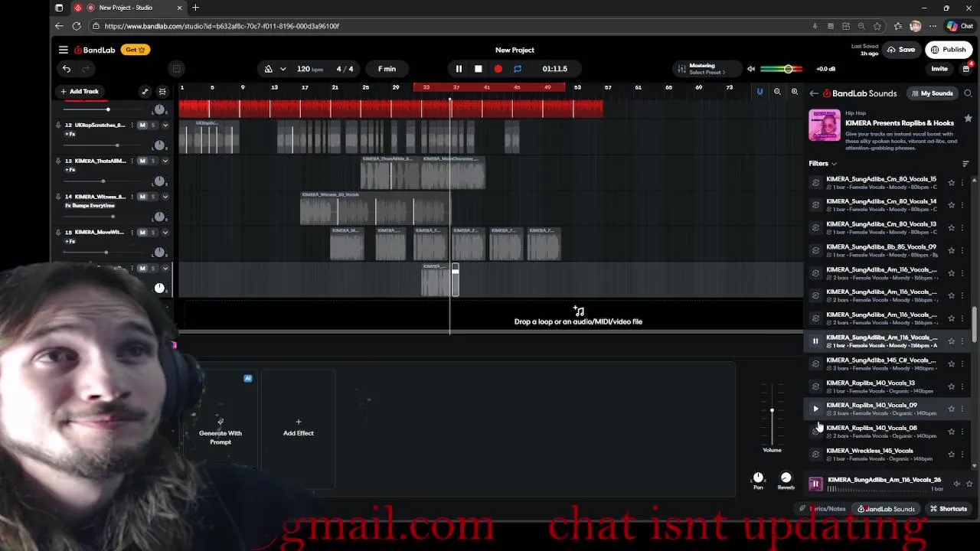Open the 4/4 time signature selector

(x=345, y=69)
